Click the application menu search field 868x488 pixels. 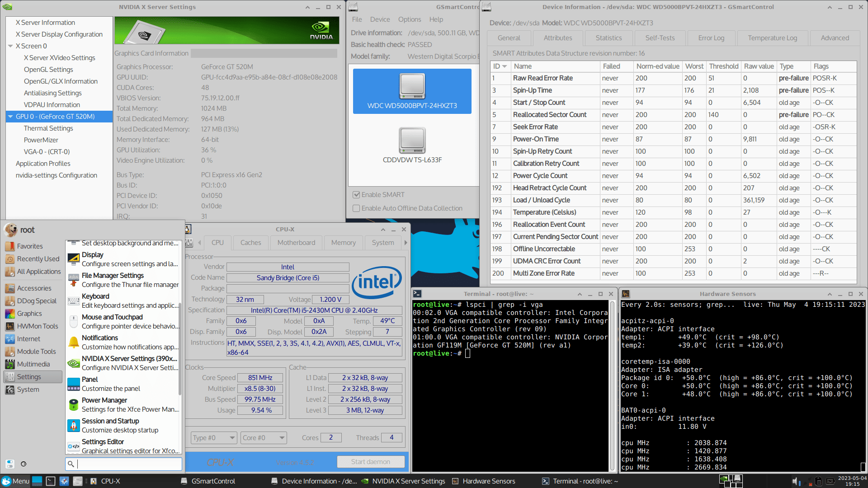tap(123, 464)
